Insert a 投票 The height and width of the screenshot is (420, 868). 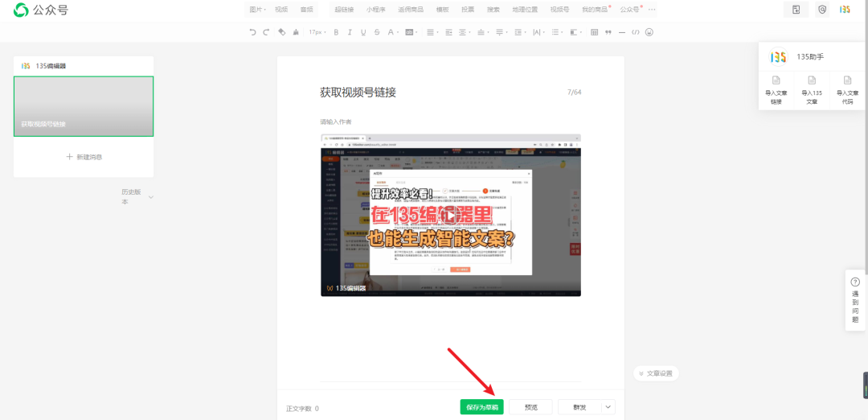point(468,10)
